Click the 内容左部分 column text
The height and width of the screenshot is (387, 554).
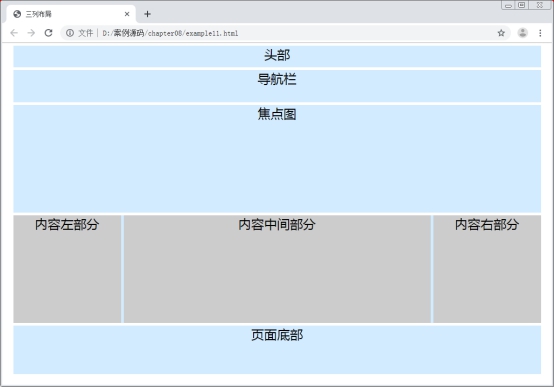(x=67, y=225)
